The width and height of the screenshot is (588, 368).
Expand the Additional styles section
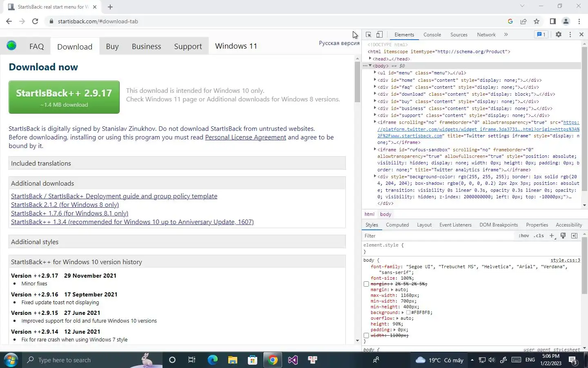pos(177,242)
